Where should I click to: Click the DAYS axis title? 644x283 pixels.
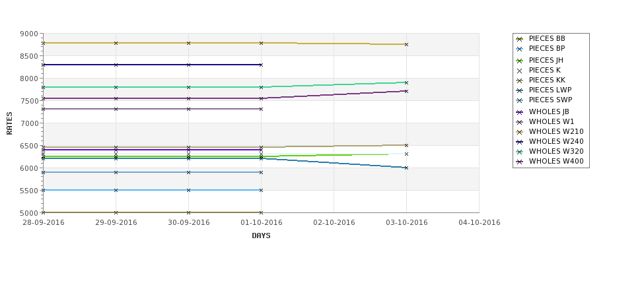pos(261,236)
